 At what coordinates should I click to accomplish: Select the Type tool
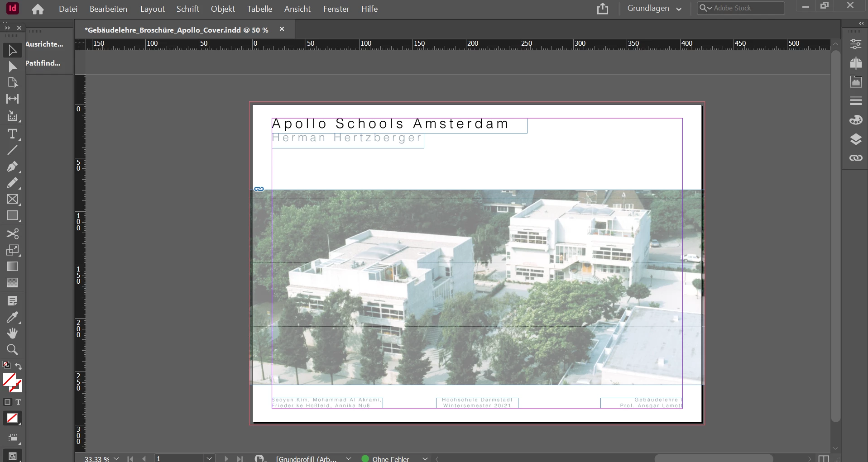(12, 134)
